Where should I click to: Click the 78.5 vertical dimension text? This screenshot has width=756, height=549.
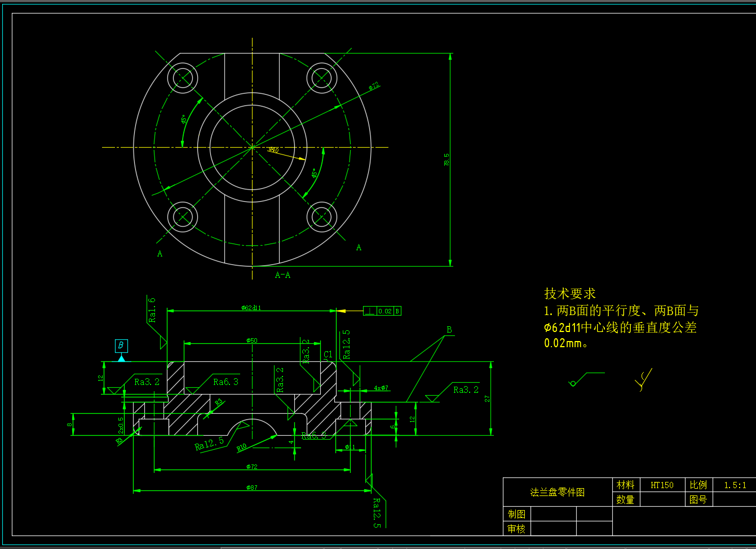pos(446,160)
